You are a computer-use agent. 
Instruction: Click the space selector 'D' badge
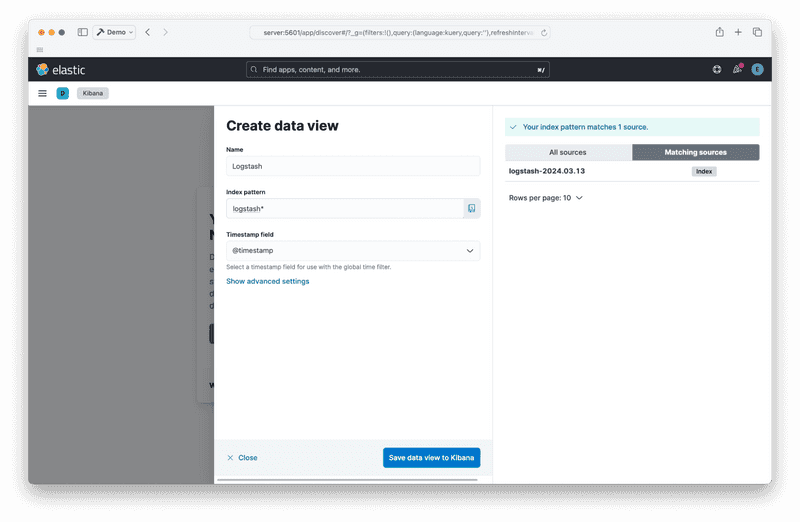coord(63,94)
